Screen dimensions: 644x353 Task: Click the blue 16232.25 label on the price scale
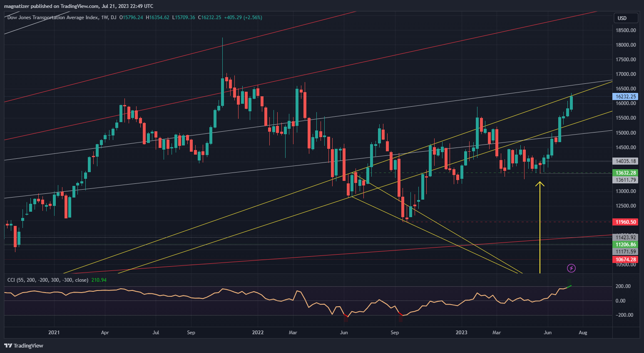[x=626, y=97]
